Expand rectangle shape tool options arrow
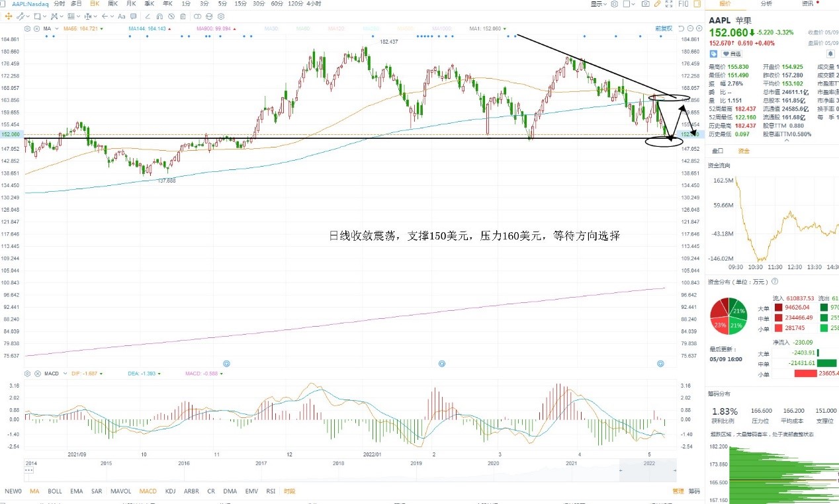 click(45, 16)
